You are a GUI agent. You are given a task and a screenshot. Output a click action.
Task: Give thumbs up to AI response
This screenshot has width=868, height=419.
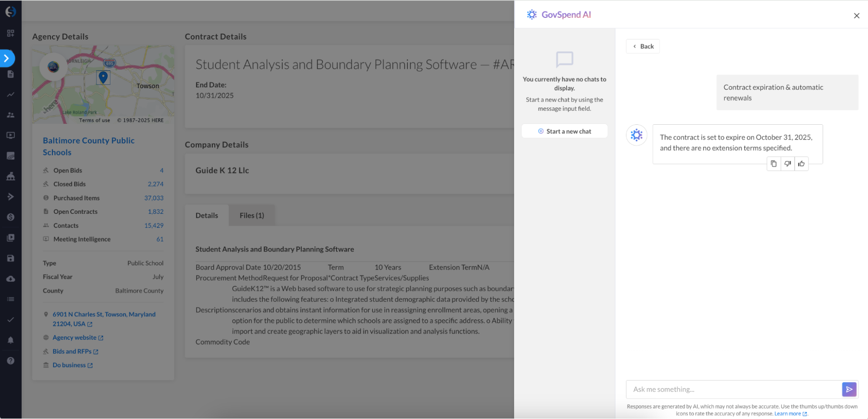(x=801, y=164)
